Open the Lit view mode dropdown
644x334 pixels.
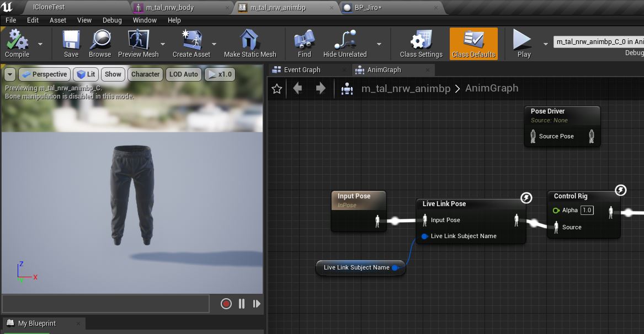[86, 74]
